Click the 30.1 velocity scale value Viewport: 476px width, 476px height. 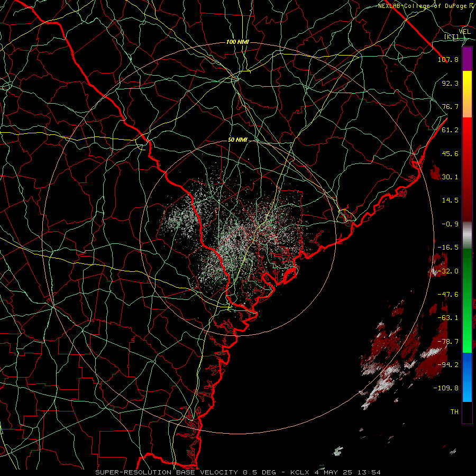point(450,177)
